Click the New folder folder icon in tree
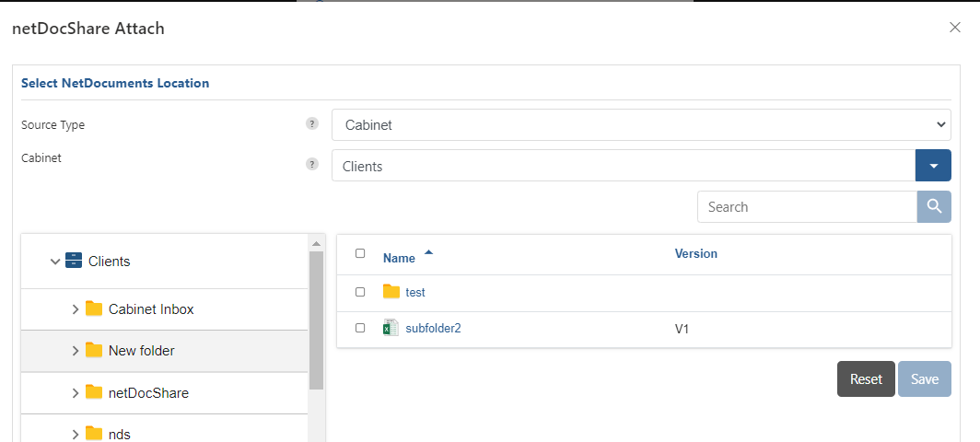 94,350
